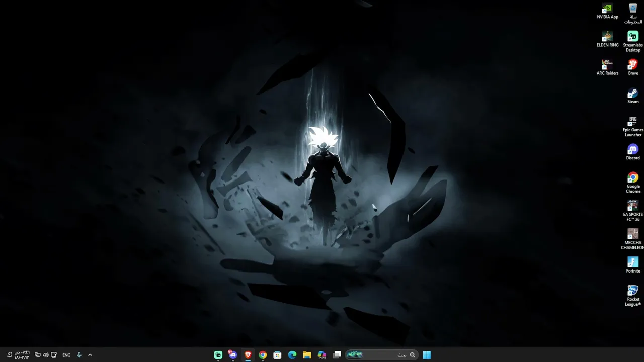Viewport: 644px width, 362px height.
Task: Select the Google Chrome desktop shortcut
Action: 633,183
